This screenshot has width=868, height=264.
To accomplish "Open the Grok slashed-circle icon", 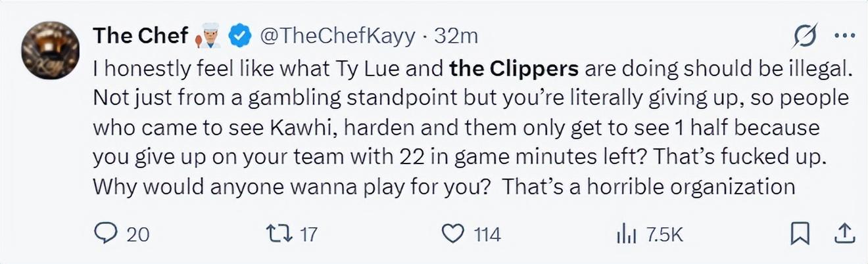I will (x=806, y=37).
